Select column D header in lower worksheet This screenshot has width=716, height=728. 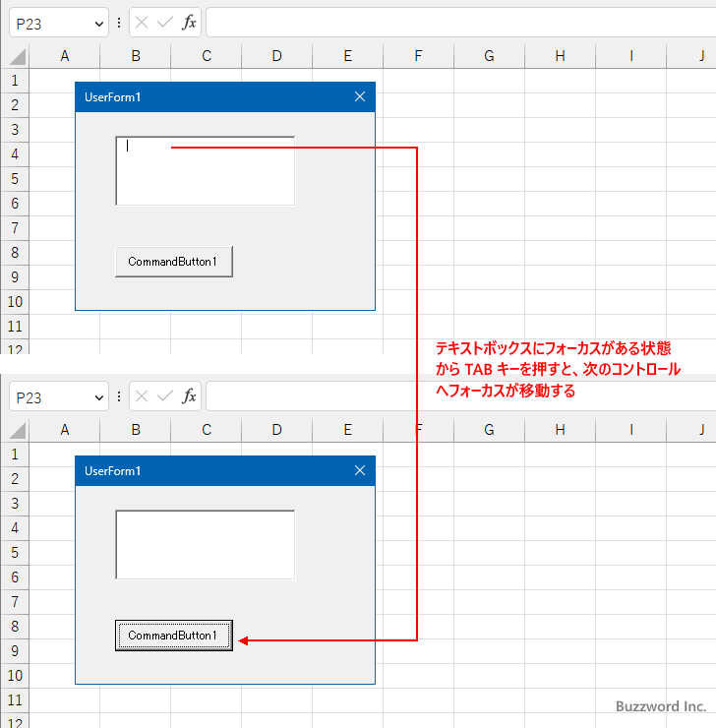point(277,430)
